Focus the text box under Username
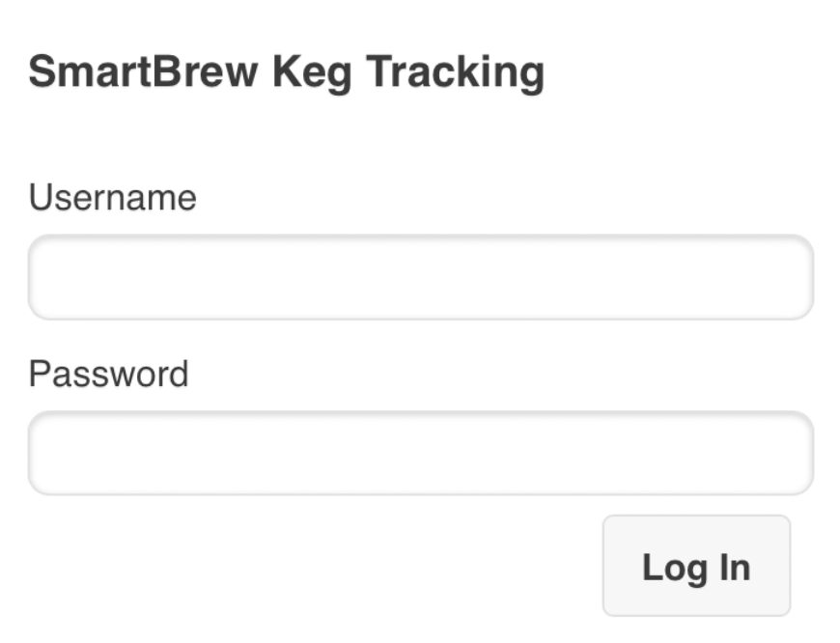This screenshot has height=643, width=840. pyautogui.click(x=420, y=277)
